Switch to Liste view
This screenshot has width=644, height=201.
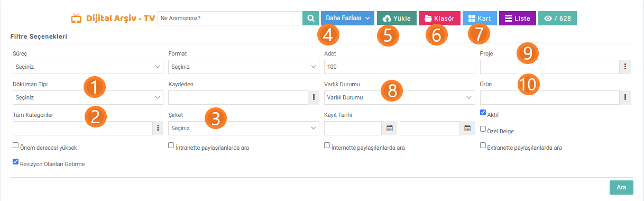(x=517, y=18)
